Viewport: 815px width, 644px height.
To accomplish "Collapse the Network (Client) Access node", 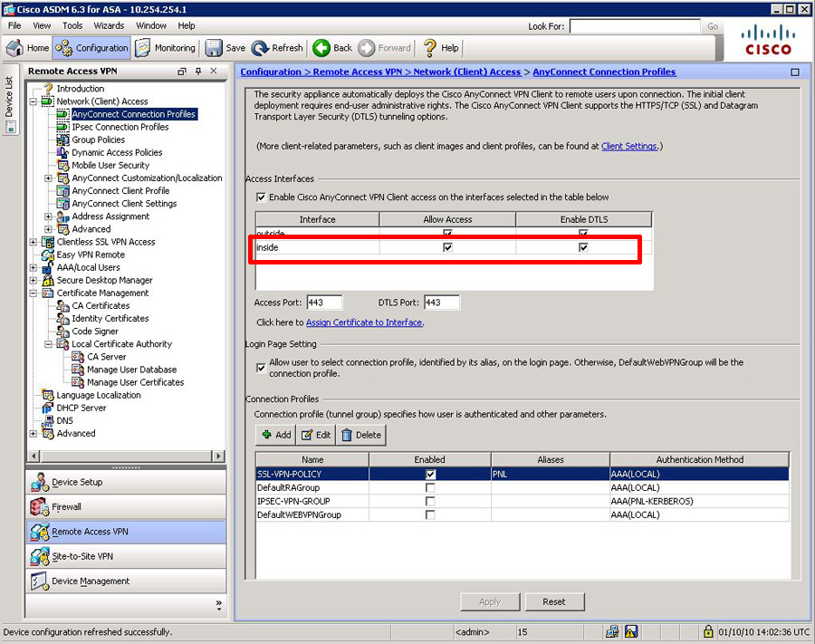I will [34, 101].
